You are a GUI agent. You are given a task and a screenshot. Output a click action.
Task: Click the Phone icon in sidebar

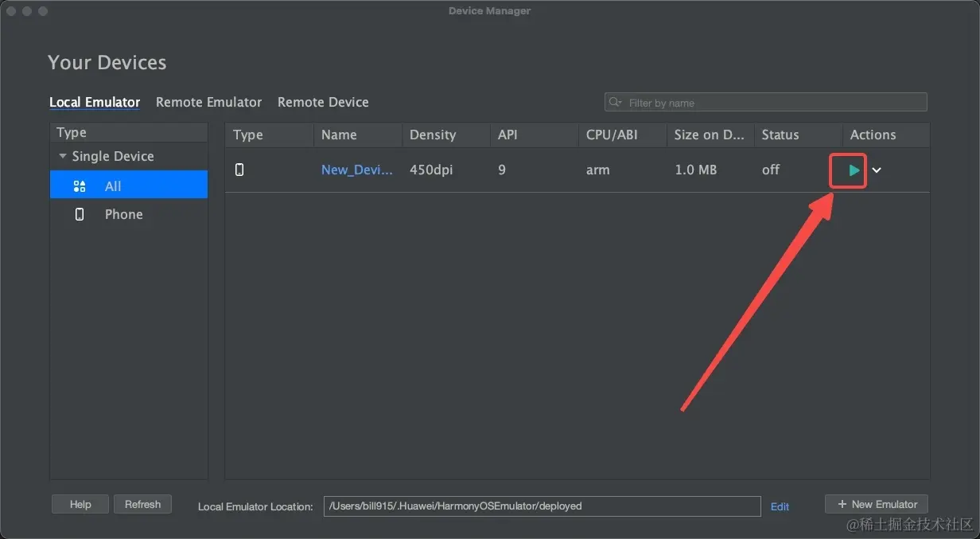click(x=80, y=214)
